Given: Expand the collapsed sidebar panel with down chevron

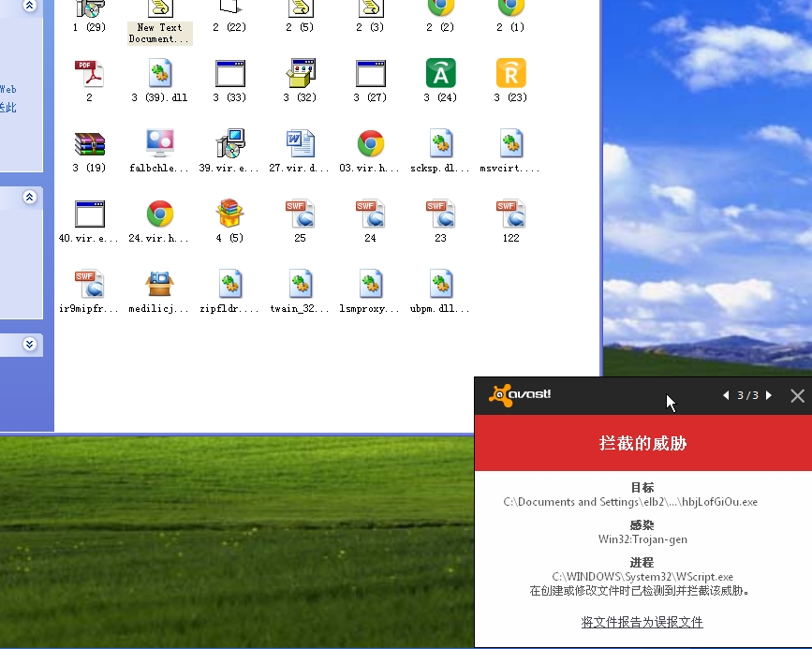Looking at the screenshot, I should tap(29, 344).
